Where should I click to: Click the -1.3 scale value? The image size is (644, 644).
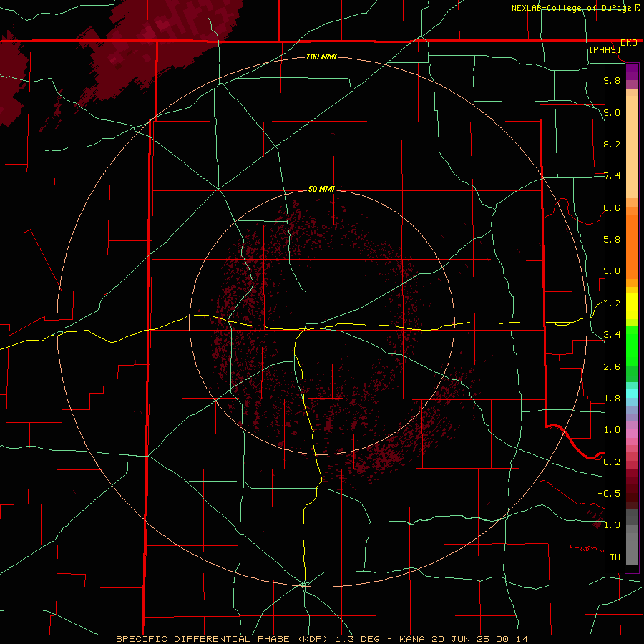(609, 525)
